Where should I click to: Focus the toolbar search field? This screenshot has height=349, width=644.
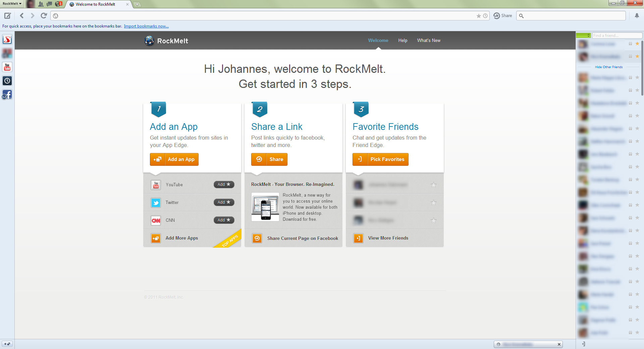pyautogui.click(x=571, y=16)
